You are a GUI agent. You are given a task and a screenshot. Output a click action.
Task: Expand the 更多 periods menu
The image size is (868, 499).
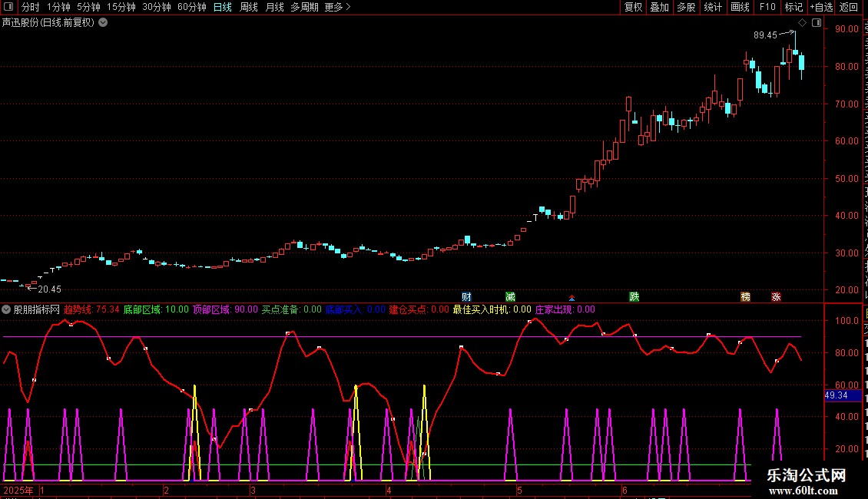(337, 7)
